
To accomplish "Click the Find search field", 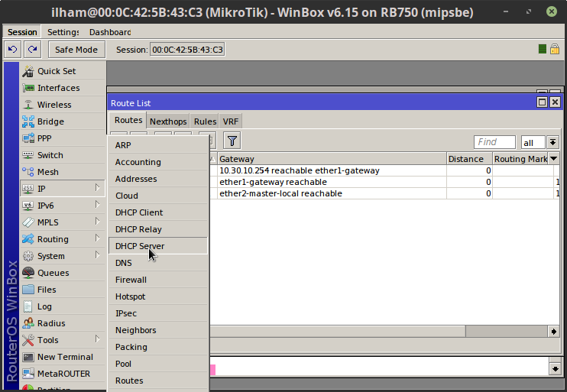I will 494,142.
